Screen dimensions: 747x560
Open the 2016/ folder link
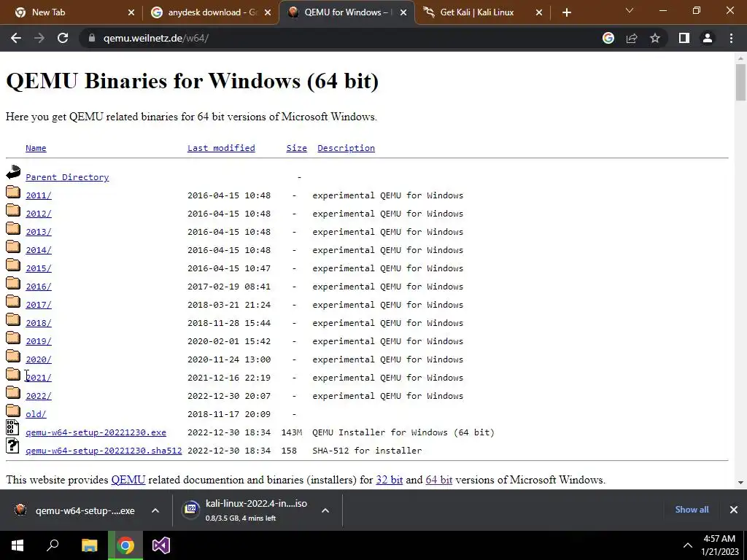pos(39,287)
